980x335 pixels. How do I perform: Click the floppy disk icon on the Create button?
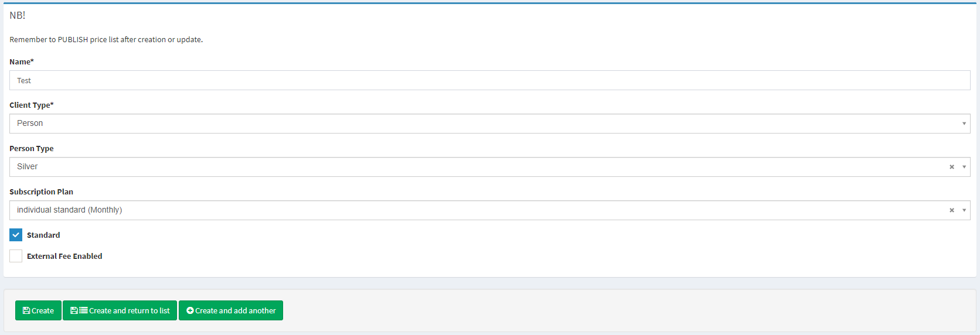click(26, 310)
